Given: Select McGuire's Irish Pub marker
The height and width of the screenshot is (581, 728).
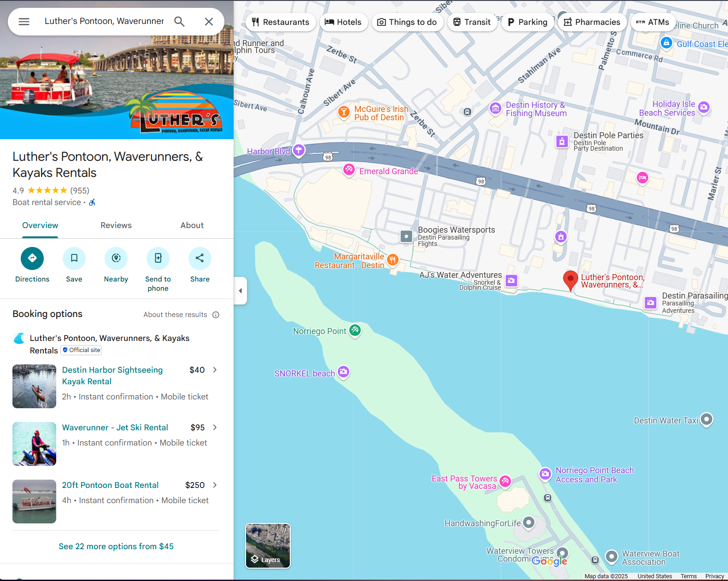Looking at the screenshot, I should click(344, 112).
